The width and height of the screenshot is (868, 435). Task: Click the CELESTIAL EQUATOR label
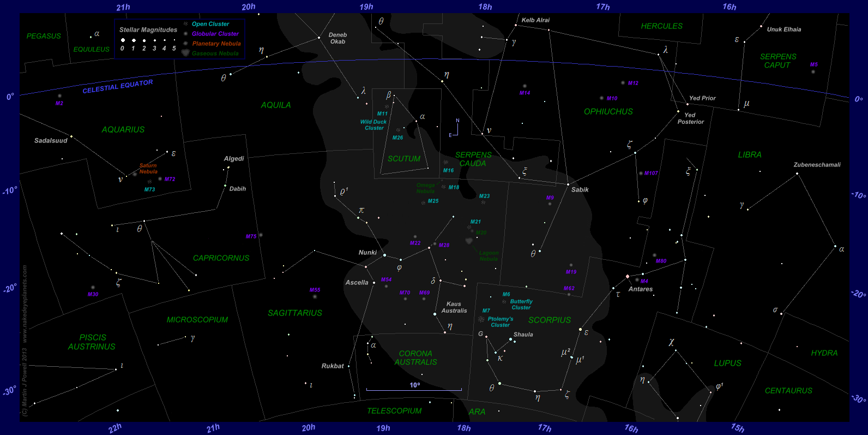tap(118, 87)
